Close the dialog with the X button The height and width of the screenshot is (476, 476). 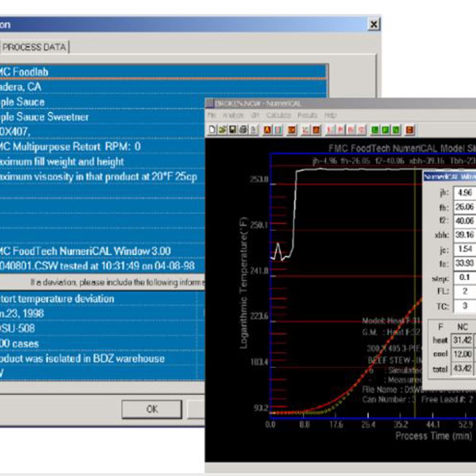coord(374,25)
